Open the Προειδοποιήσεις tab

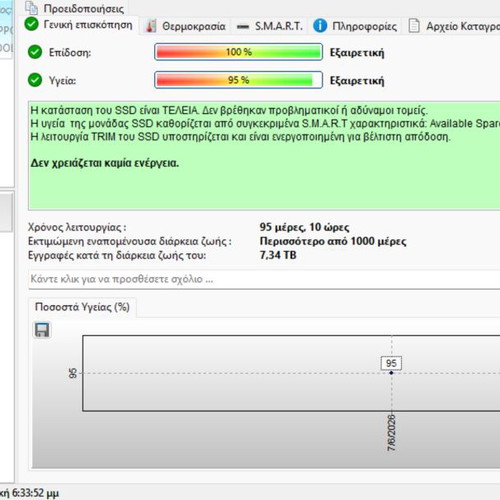[x=76, y=8]
